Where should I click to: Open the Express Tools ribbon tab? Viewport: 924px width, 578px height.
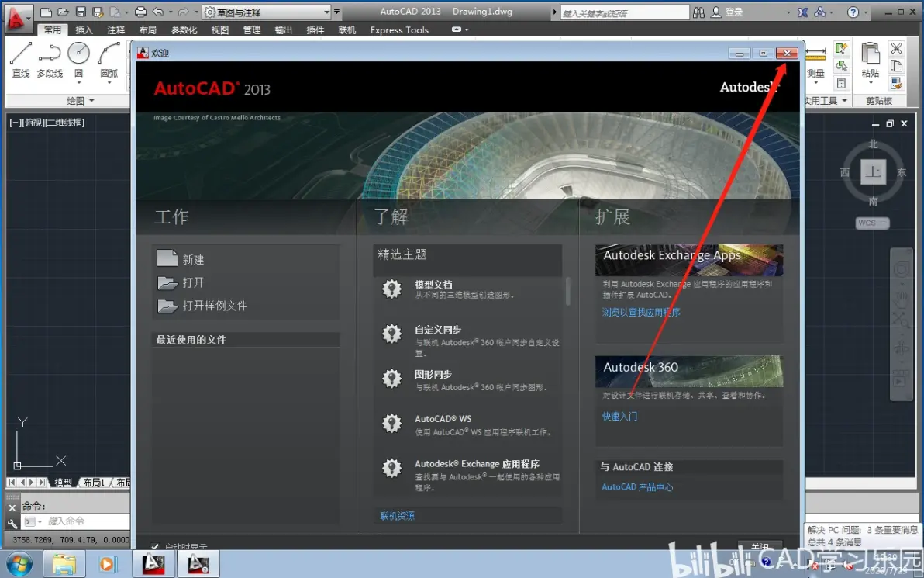pos(399,30)
